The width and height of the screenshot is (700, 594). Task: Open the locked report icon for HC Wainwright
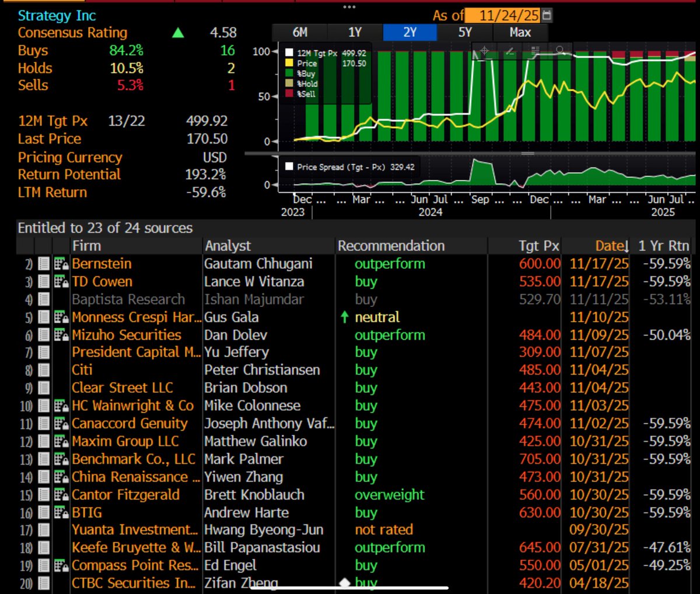[x=61, y=406]
